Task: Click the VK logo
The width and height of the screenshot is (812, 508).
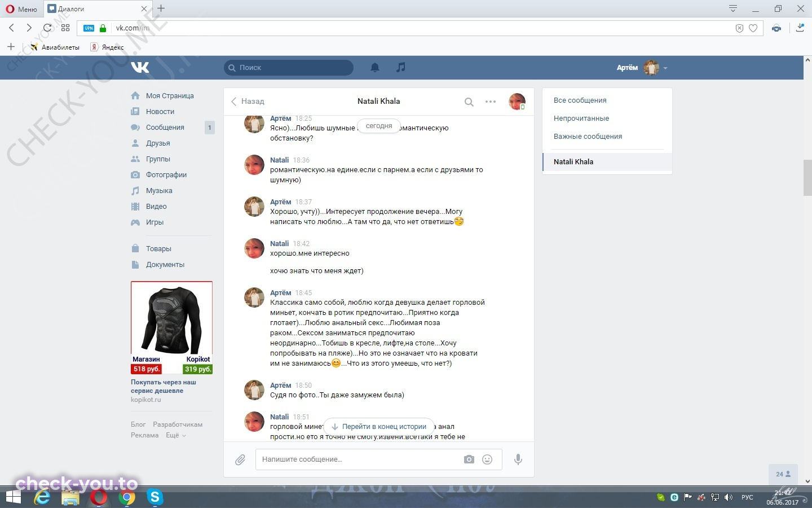Action: 140,67
